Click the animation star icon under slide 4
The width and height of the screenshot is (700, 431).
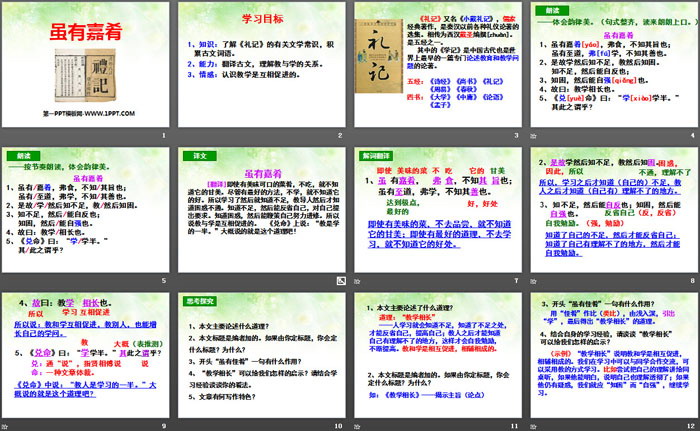tap(533, 136)
